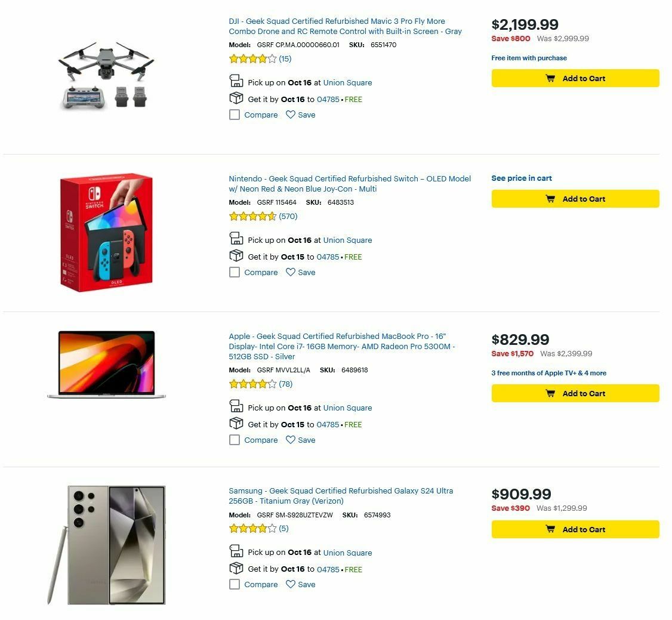Click the See price in cart link

point(522,178)
